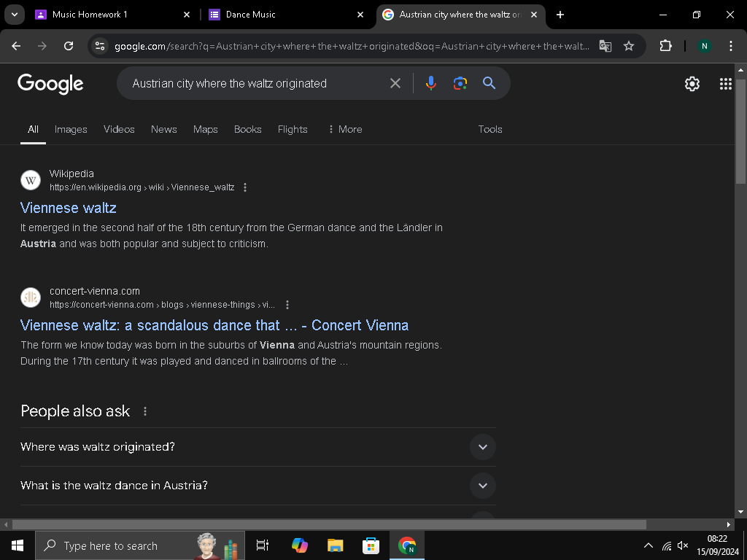Click the vertical page scrollbar thumb
The image size is (747, 560).
pos(740,131)
